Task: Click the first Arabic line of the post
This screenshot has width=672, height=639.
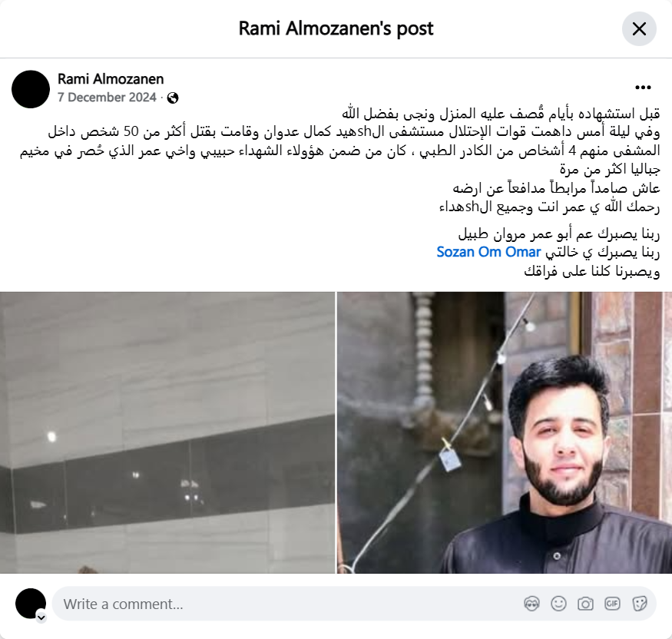Action: point(501,114)
